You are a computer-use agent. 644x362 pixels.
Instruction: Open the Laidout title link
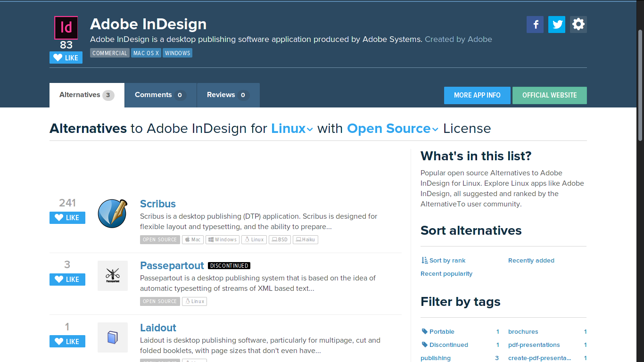(x=158, y=328)
